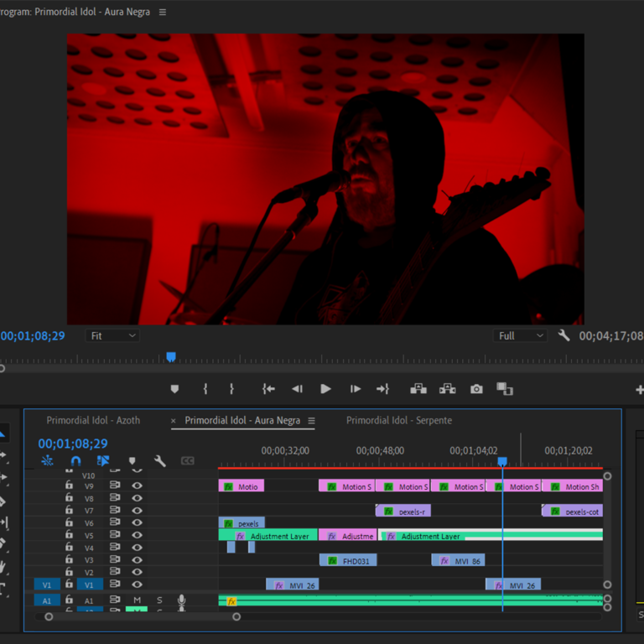This screenshot has width=644, height=644.
Task: Toggle lock on track V5
Action: coord(70,535)
